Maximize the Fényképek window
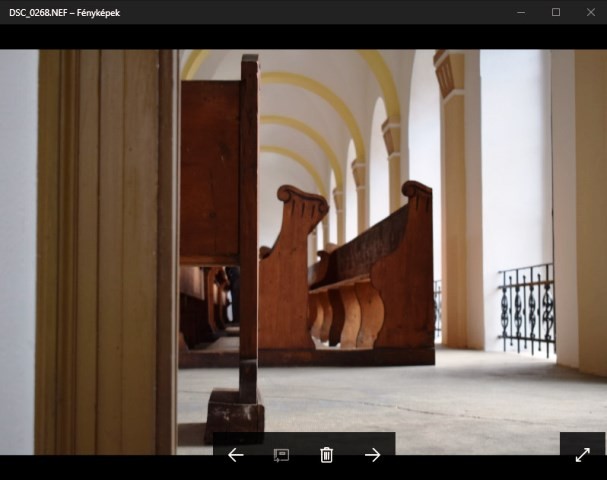 tap(556, 12)
